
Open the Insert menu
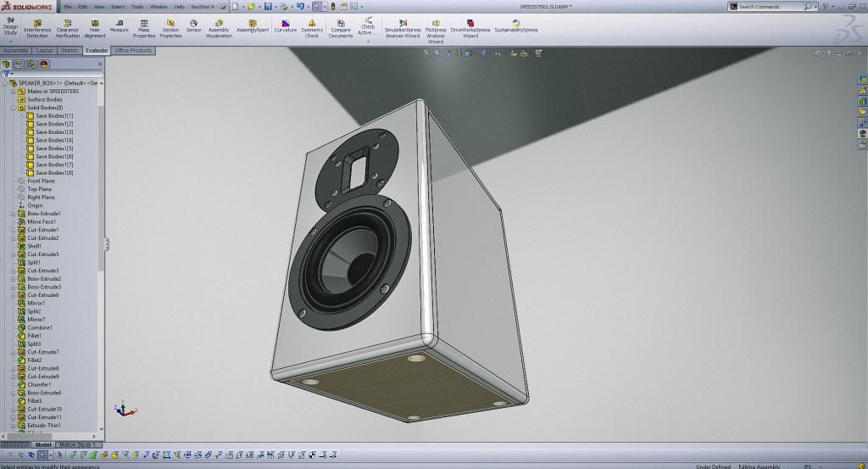[x=118, y=7]
